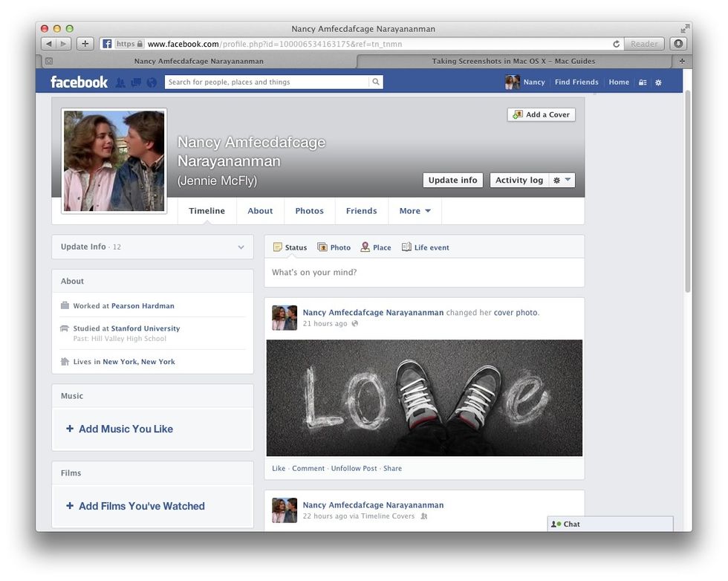The image size is (728, 581).
Task: View Notifications via the globe icon
Action: click(x=152, y=82)
